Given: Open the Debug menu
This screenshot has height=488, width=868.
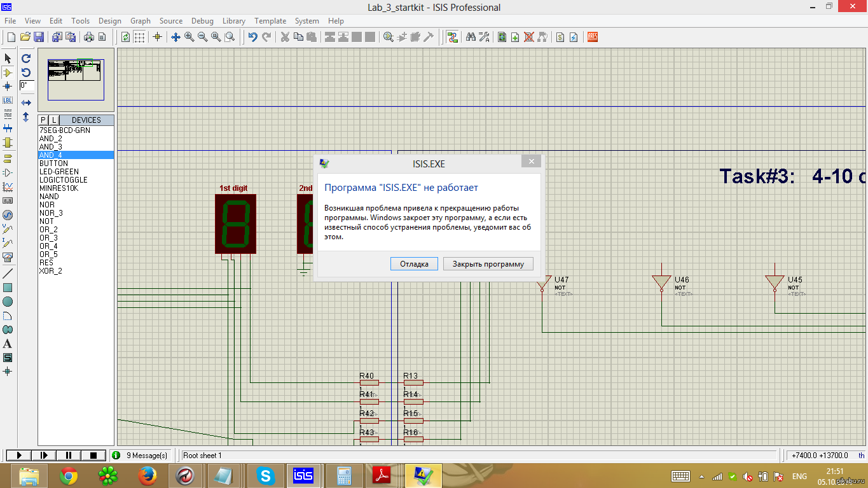Looking at the screenshot, I should (202, 21).
